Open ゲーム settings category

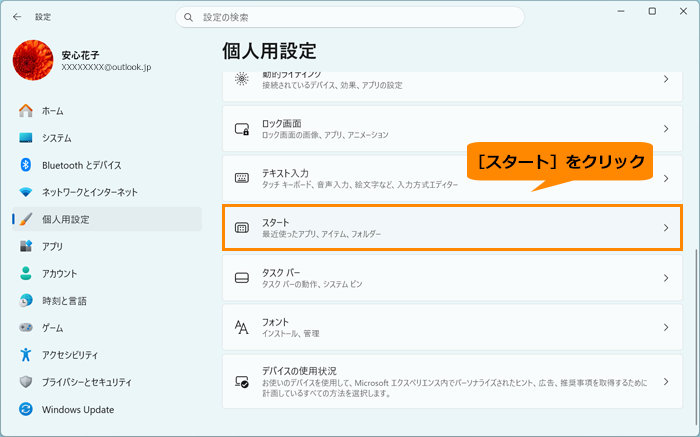click(x=107, y=328)
